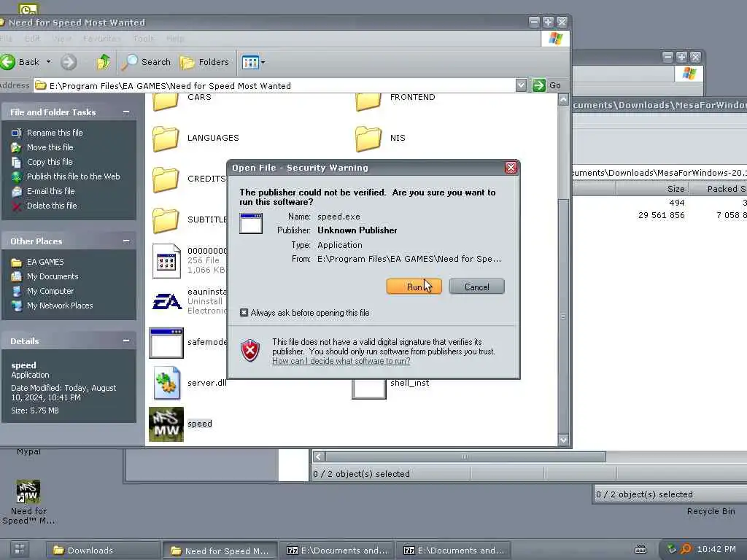The width and height of the screenshot is (747, 560).
Task: Switch to Need for Speed taskbar window
Action: (220, 551)
